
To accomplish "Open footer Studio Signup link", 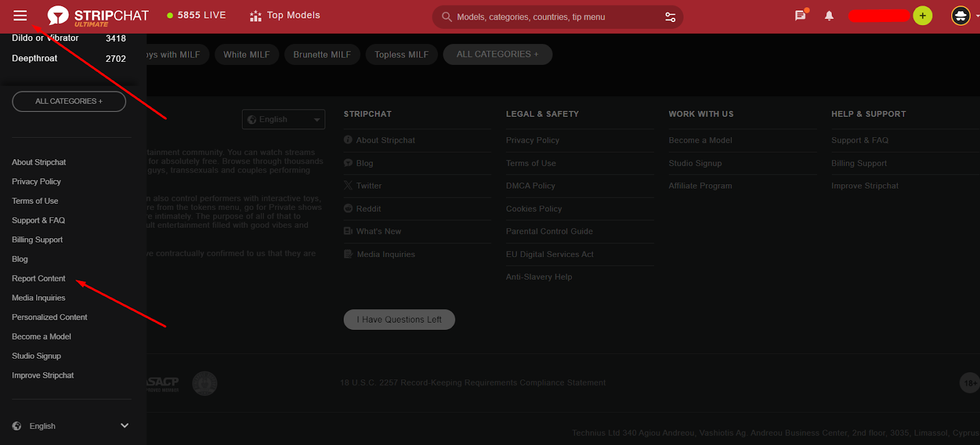I will tap(695, 163).
